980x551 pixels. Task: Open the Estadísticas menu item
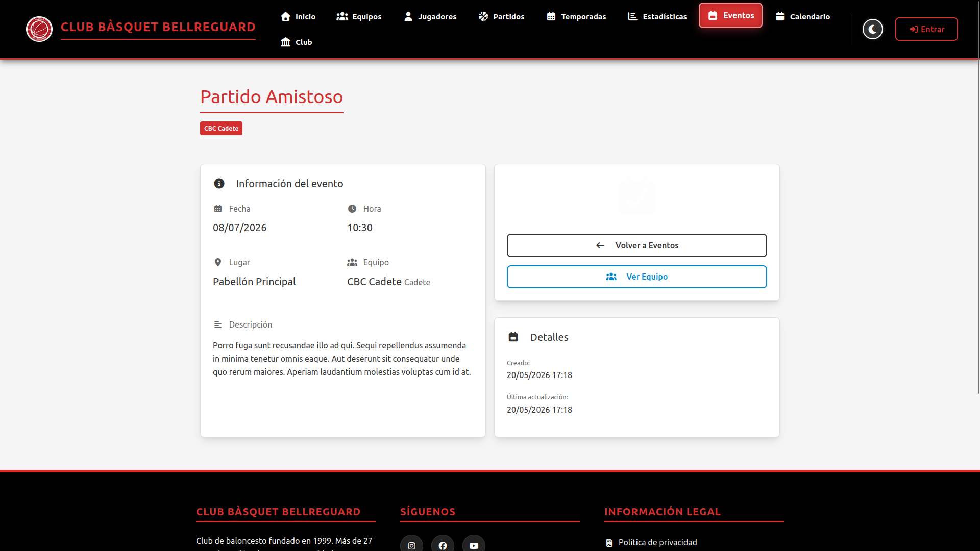click(657, 17)
